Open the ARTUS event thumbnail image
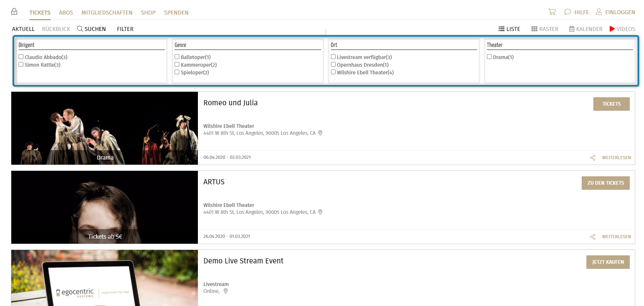Viewport: 644px width, 306px height. (105, 207)
